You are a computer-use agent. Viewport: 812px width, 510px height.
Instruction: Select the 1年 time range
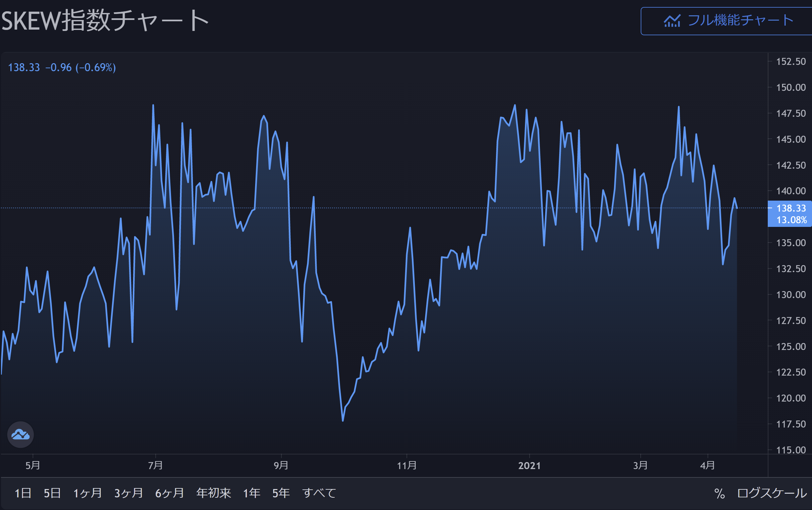(251, 493)
